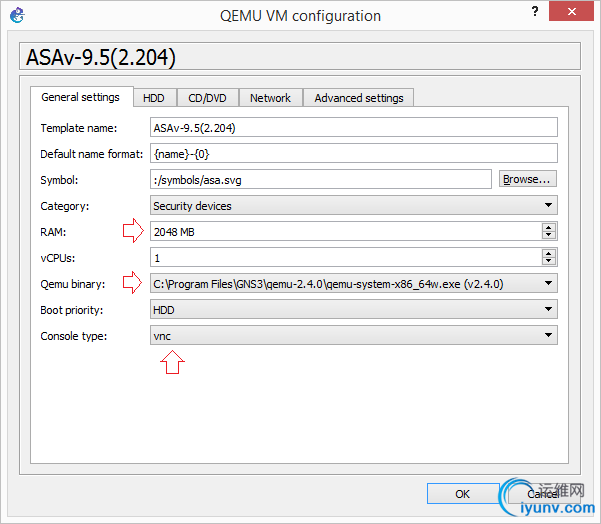Open the Category dropdown
Screen dimensions: 601x524
(x=353, y=205)
